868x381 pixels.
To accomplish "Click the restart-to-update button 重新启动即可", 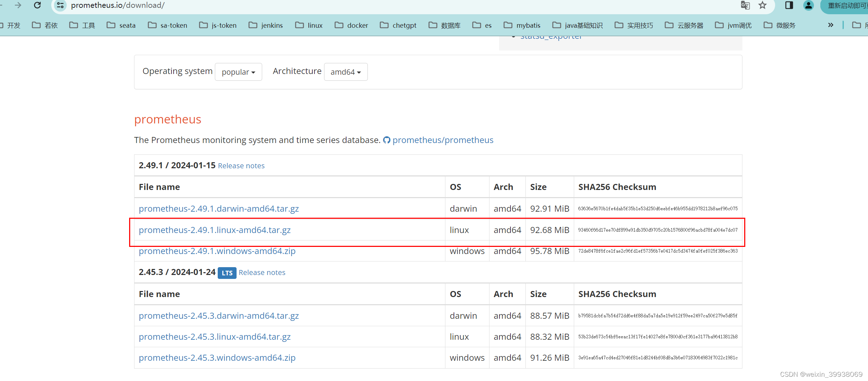I will [847, 6].
